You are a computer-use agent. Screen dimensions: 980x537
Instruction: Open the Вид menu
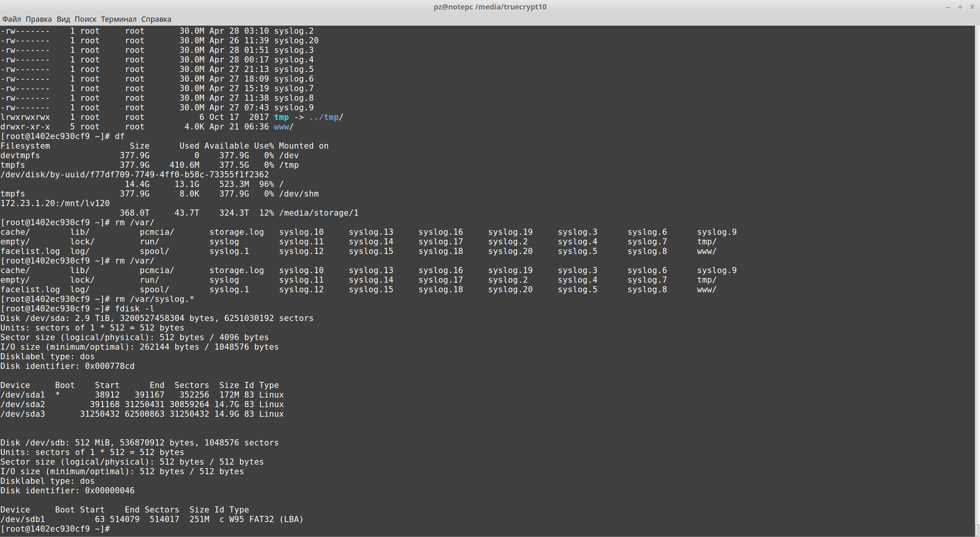click(63, 19)
